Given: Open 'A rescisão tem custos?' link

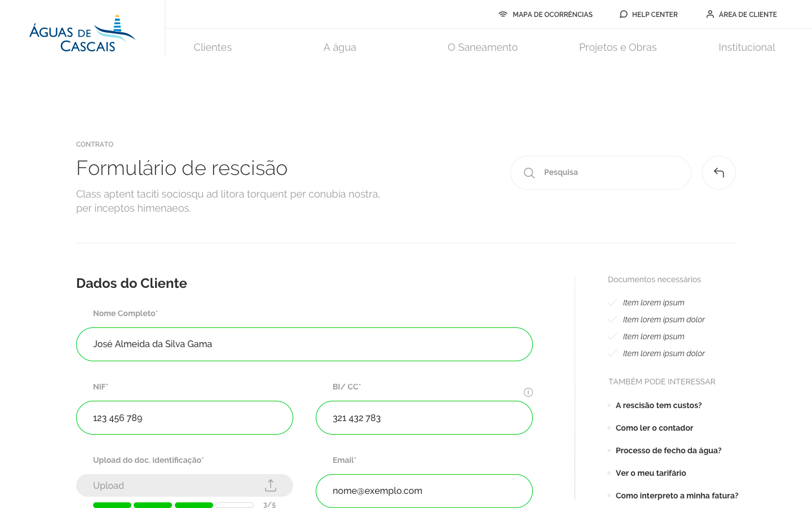Looking at the screenshot, I should [x=659, y=405].
